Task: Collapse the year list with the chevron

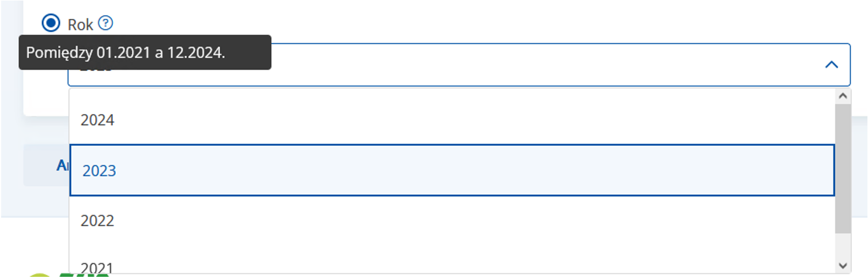Action: pyautogui.click(x=831, y=65)
